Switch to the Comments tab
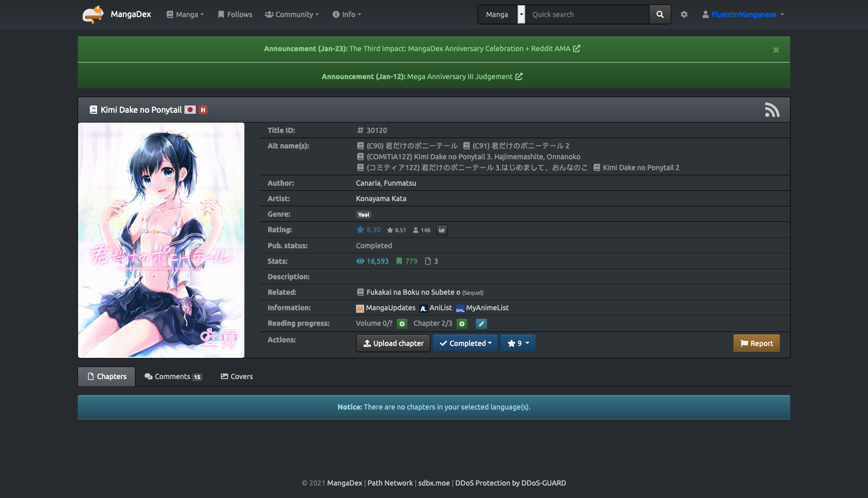 pos(173,376)
